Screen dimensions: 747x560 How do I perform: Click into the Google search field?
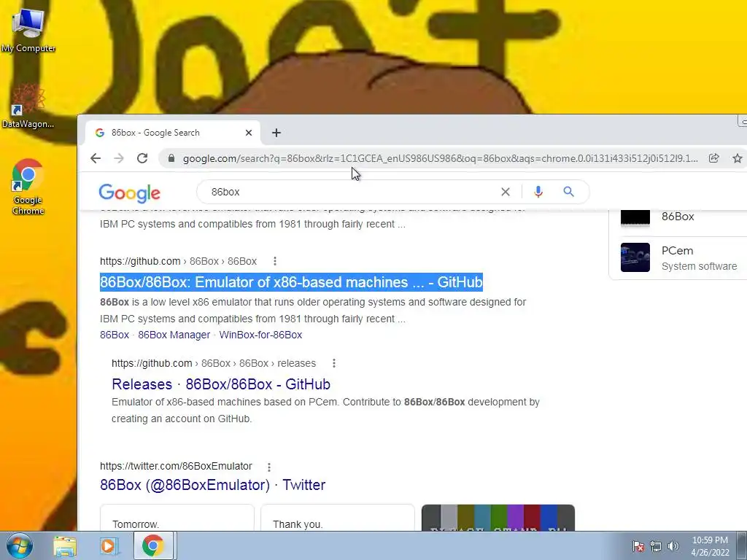click(x=352, y=192)
